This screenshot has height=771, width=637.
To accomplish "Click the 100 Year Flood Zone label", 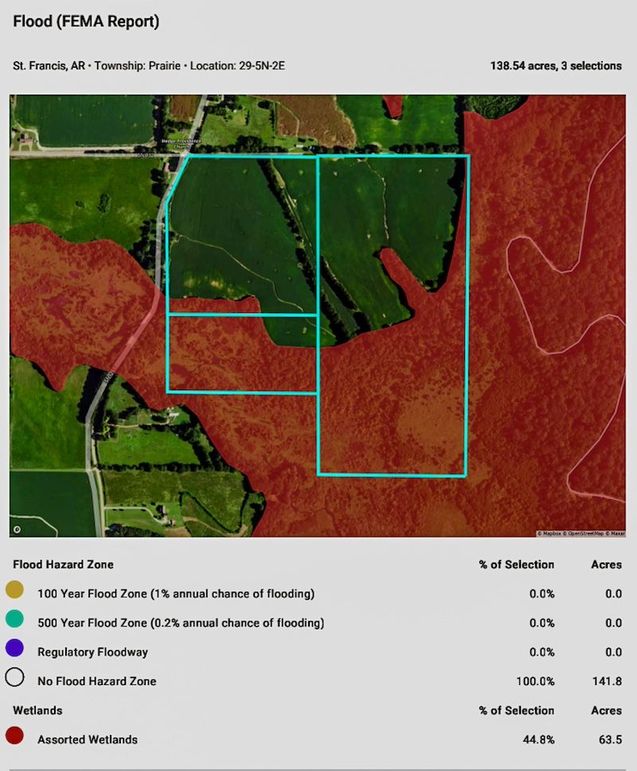I will 175,594.
